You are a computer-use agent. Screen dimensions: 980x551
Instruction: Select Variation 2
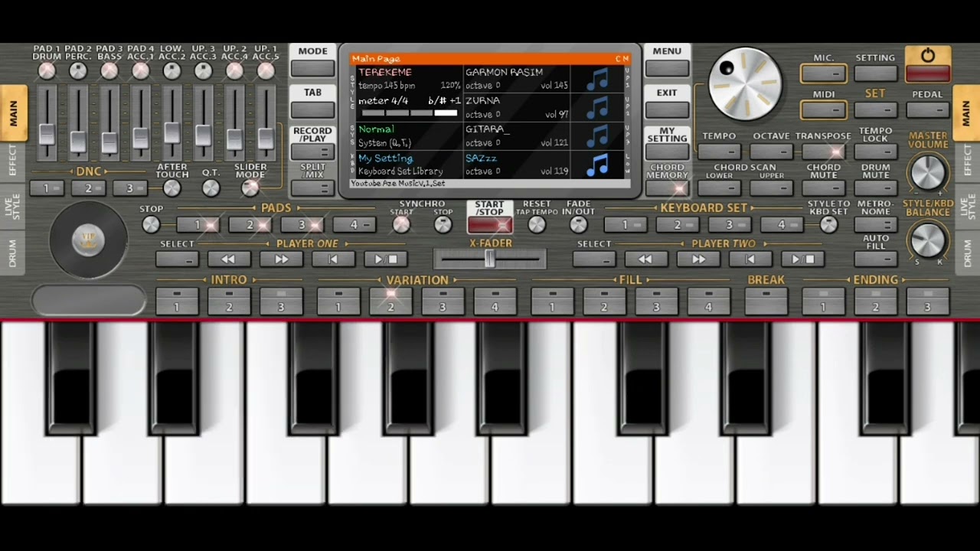(390, 301)
